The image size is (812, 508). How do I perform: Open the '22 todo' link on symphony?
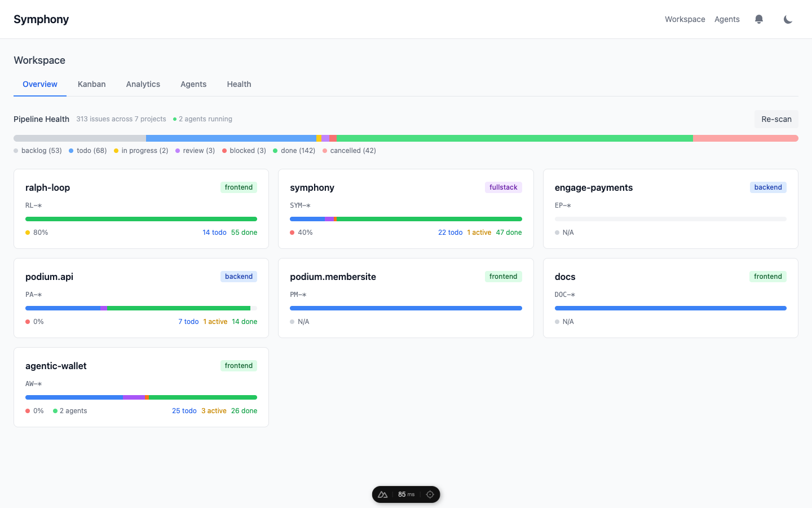450,232
